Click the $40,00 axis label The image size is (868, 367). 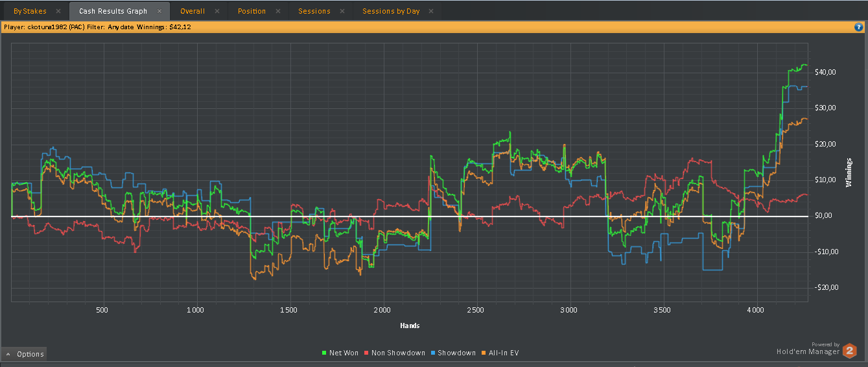tap(825, 72)
